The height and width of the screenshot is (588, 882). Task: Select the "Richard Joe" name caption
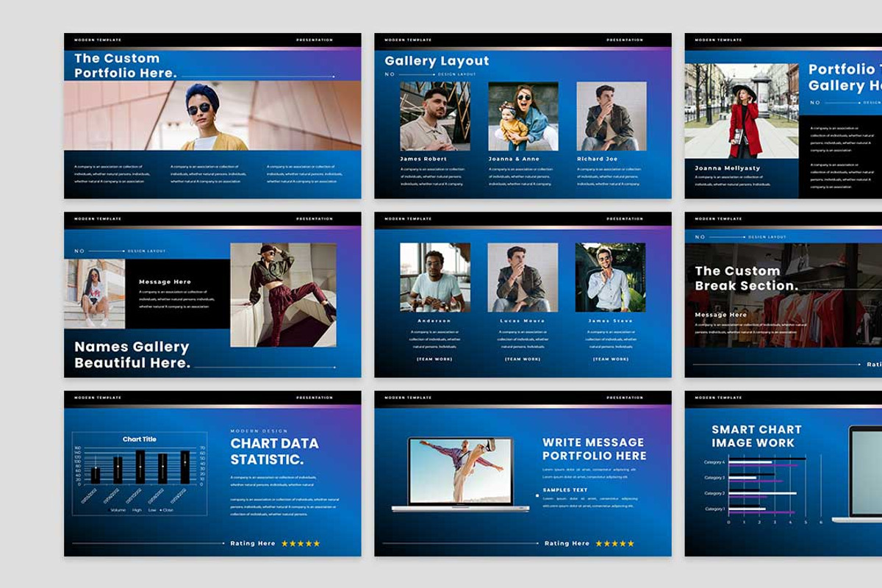tap(598, 159)
